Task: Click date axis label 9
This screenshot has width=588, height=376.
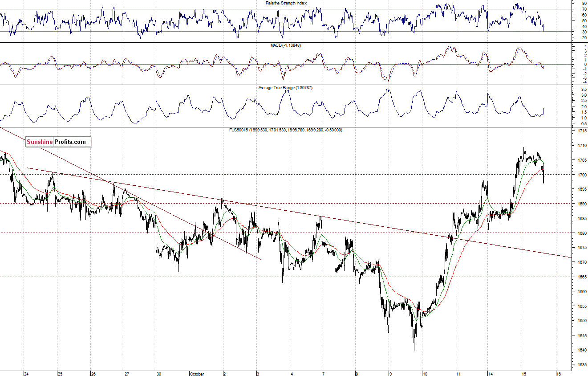Action: tap(390, 374)
